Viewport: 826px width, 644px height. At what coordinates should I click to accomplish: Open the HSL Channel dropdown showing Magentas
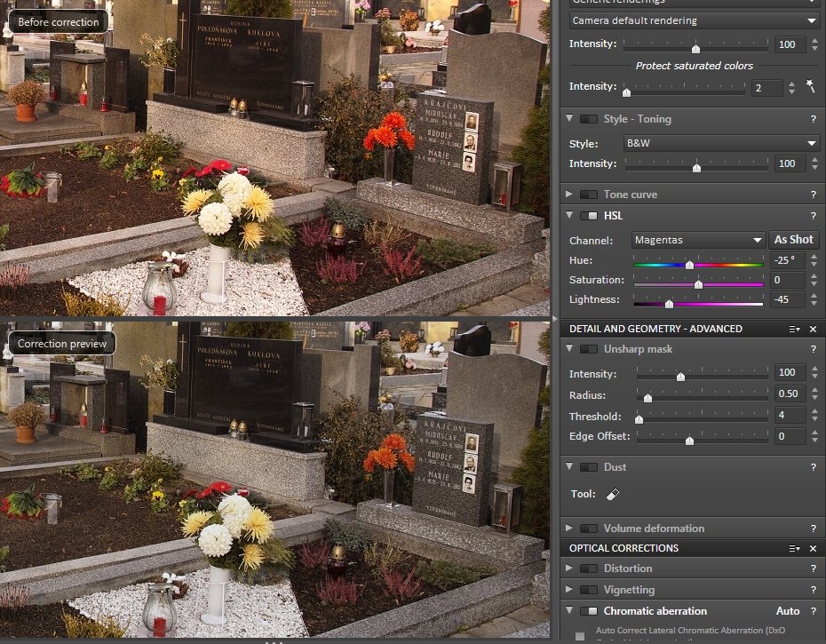[698, 240]
